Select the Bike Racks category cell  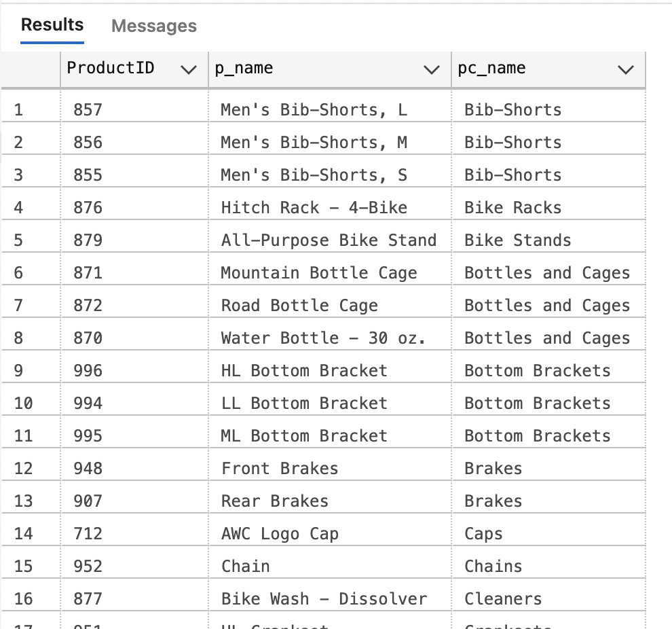click(x=548, y=208)
